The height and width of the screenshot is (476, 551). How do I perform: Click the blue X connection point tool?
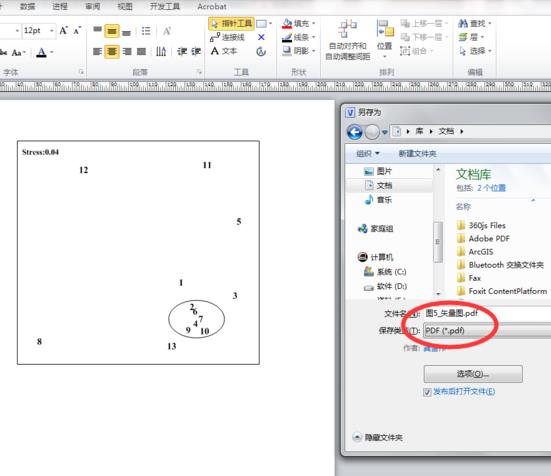coord(261,37)
